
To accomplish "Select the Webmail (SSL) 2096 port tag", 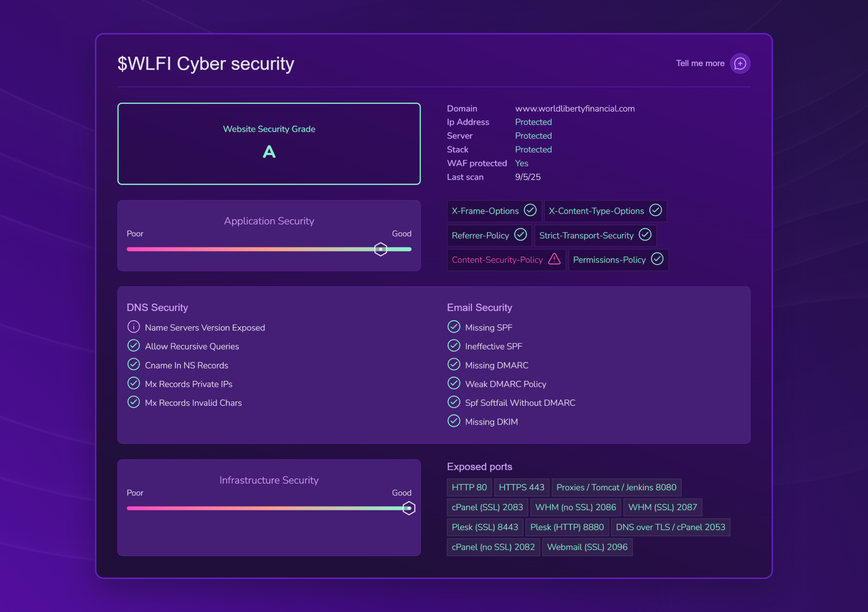I will pyautogui.click(x=587, y=547).
